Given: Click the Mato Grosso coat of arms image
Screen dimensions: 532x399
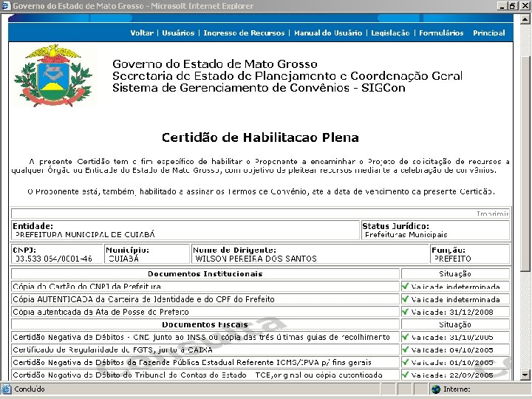Looking at the screenshot, I should coord(53,75).
